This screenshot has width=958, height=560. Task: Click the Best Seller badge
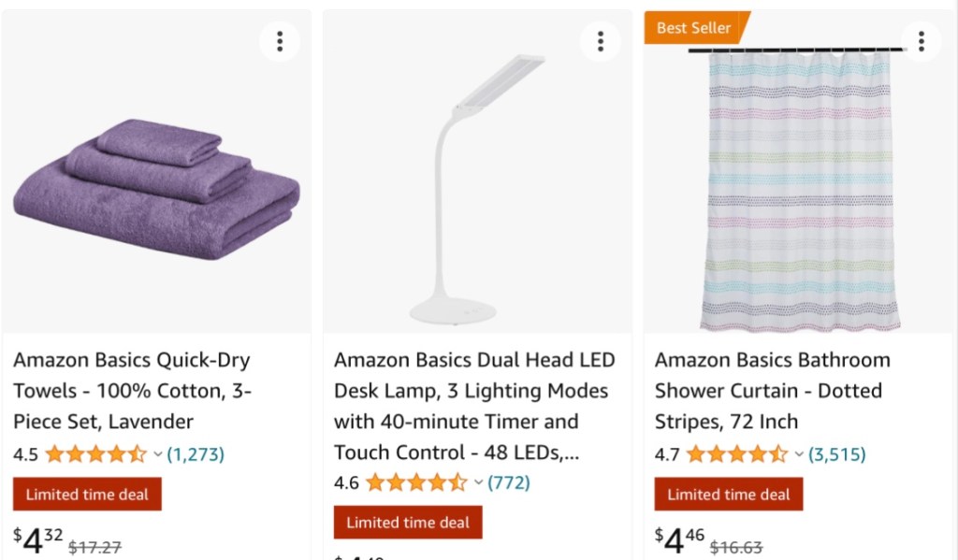694,28
